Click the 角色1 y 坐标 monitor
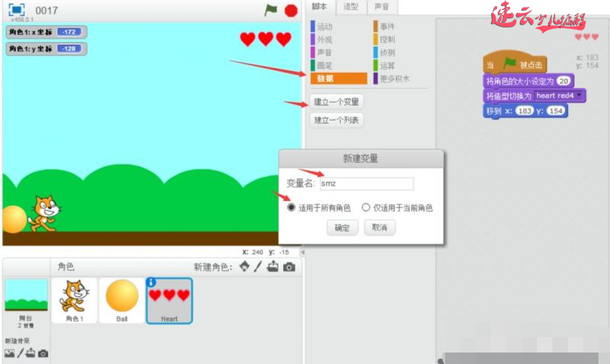The width and height of the screenshot is (610, 364). (x=46, y=48)
